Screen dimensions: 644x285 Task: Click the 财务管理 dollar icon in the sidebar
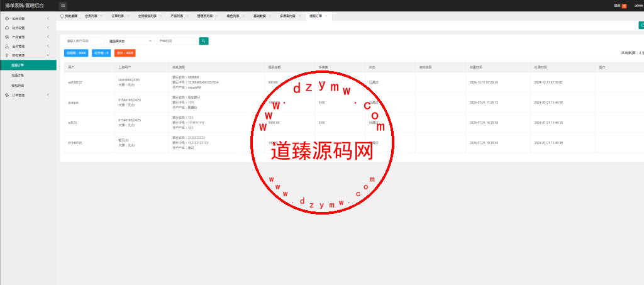pos(6,55)
